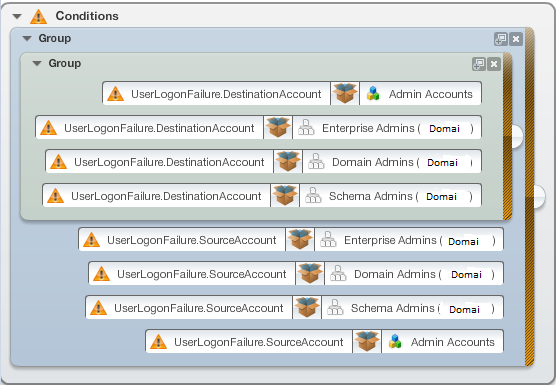This screenshot has height=385, width=556.
Task: Click the warning icon on the DestinationAccount Admin Accounts row
Action: pos(115,94)
